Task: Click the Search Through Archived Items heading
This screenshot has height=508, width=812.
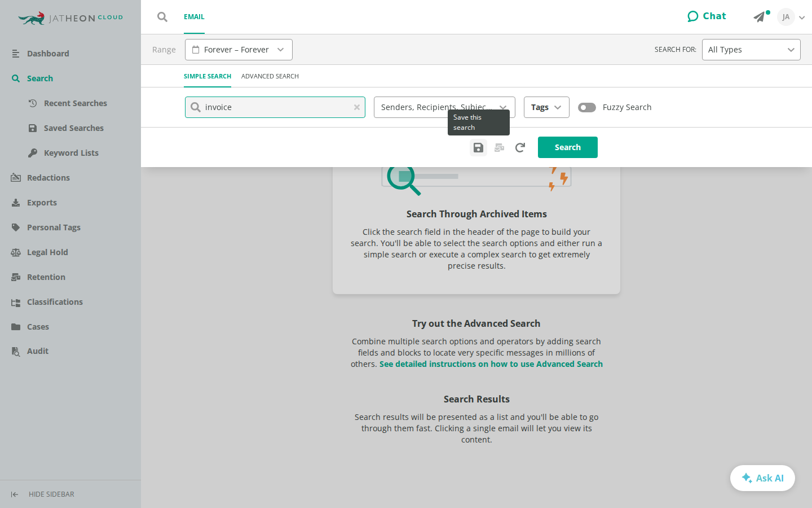Action: coord(476,214)
